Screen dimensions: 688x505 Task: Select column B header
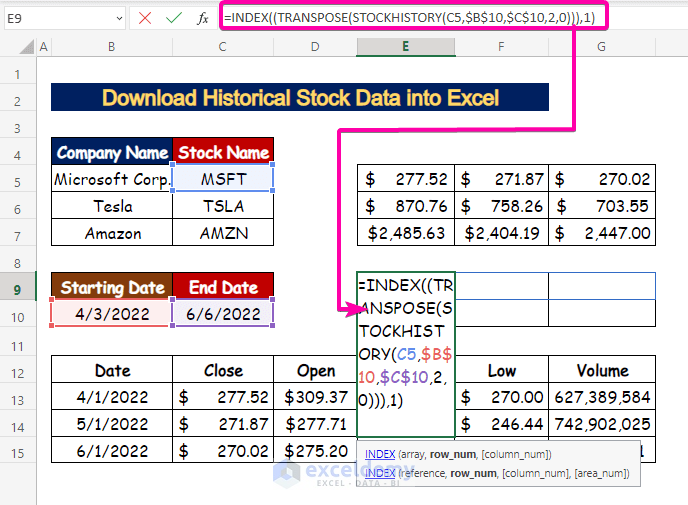coord(111,47)
